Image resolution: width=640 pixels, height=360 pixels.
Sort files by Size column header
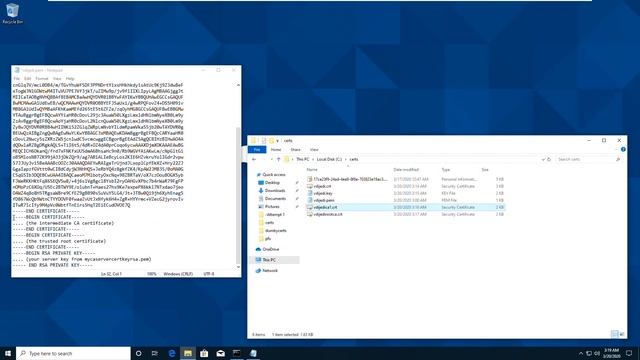click(485, 169)
